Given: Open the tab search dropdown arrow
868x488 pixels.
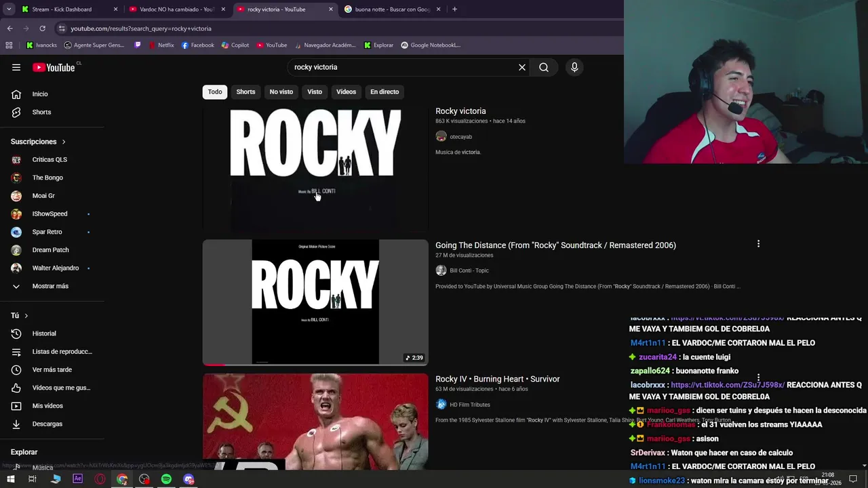Looking at the screenshot, I should pos(9,9).
